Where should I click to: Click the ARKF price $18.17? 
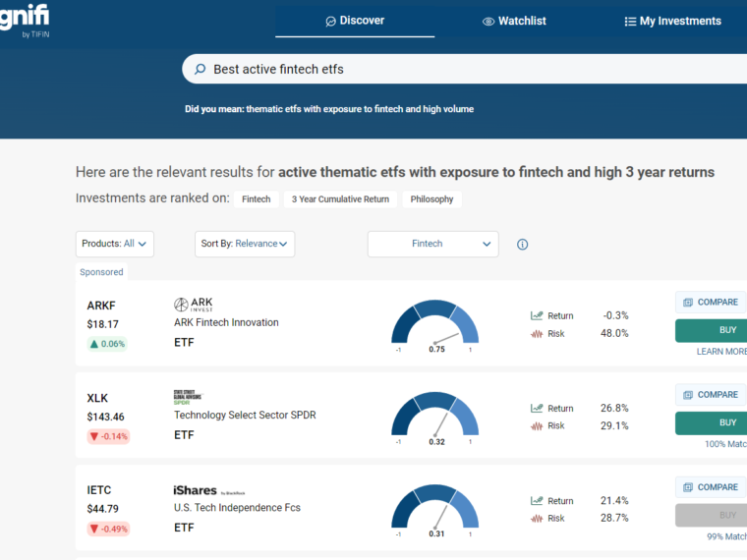pos(102,324)
